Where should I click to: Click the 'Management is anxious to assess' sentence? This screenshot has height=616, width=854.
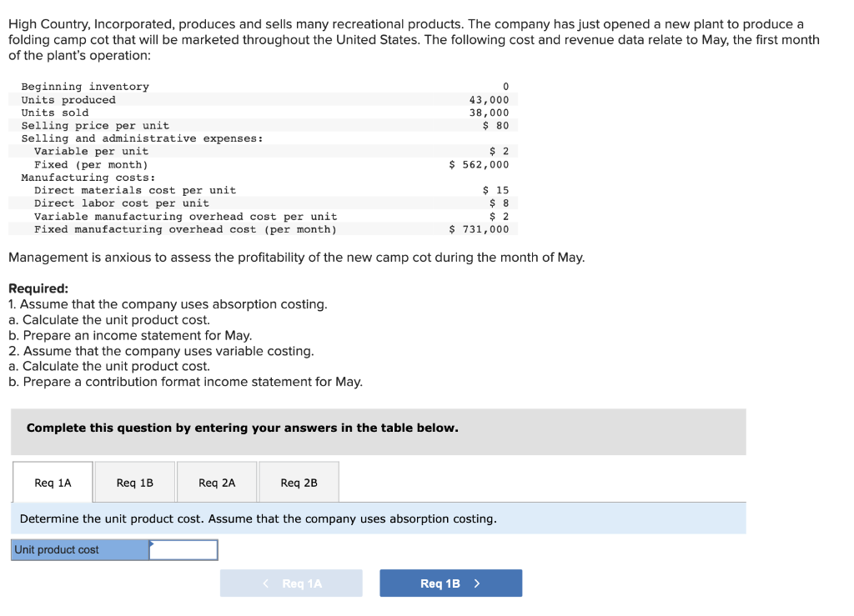coord(297,258)
